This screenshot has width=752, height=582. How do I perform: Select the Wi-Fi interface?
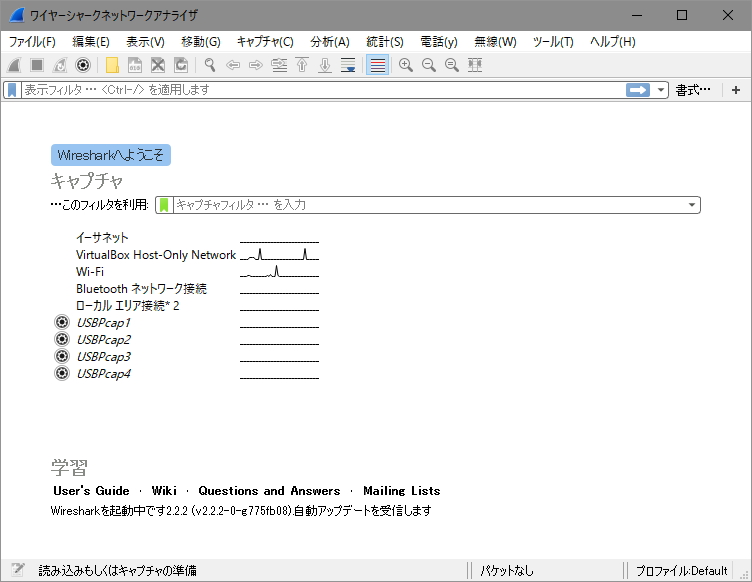pyautogui.click(x=90, y=271)
